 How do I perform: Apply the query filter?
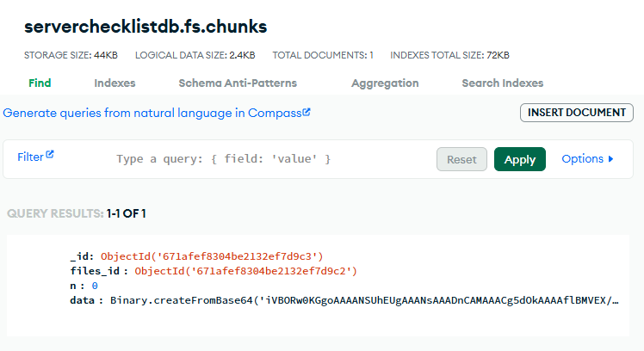click(x=519, y=159)
